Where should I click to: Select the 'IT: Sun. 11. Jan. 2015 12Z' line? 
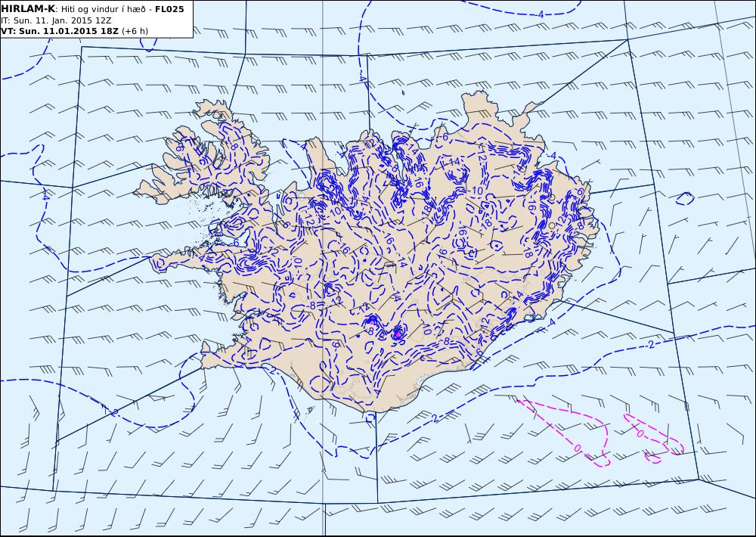tap(57, 20)
